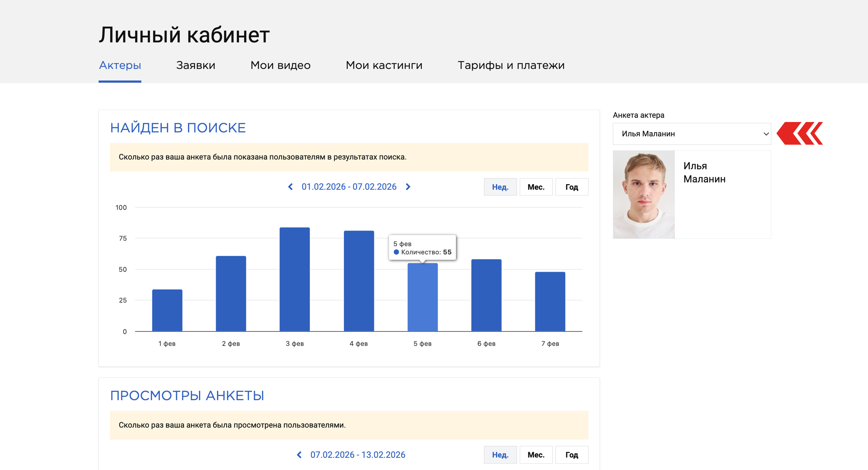The image size is (868, 470).
Task: Open the Мои видео tab
Action: (280, 65)
